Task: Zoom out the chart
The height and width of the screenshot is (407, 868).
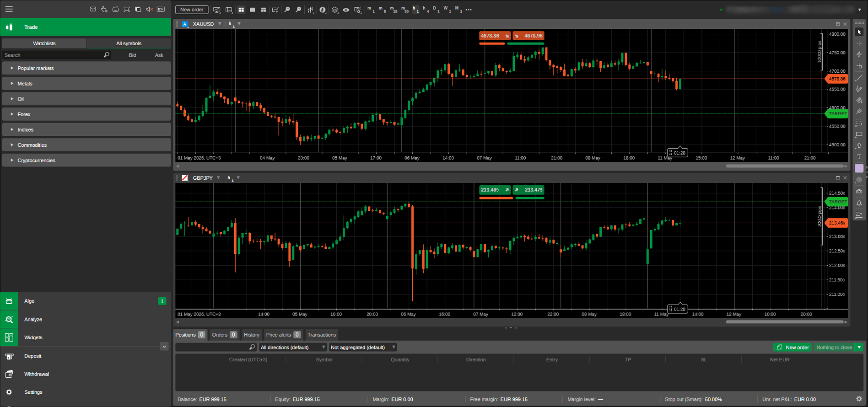Action: point(287,10)
